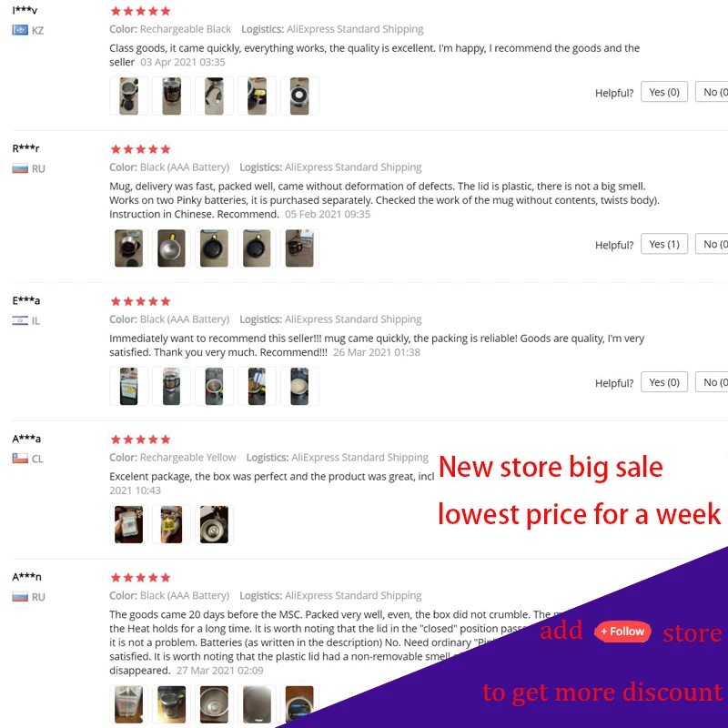The height and width of the screenshot is (728, 728).
Task: Open the USB cable photo in I***v's review
Action: (214, 96)
